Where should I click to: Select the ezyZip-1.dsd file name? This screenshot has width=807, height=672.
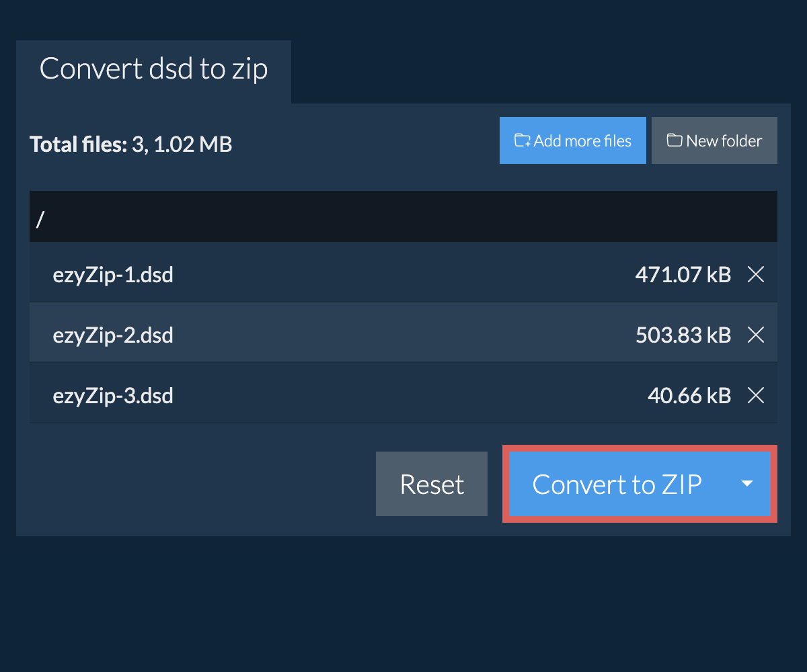(113, 274)
